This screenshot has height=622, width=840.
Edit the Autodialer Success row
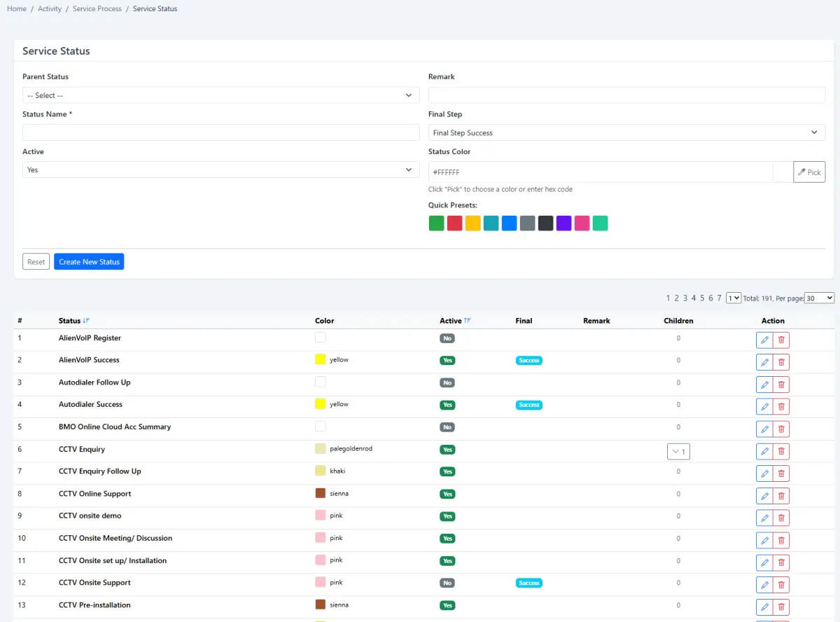click(764, 407)
